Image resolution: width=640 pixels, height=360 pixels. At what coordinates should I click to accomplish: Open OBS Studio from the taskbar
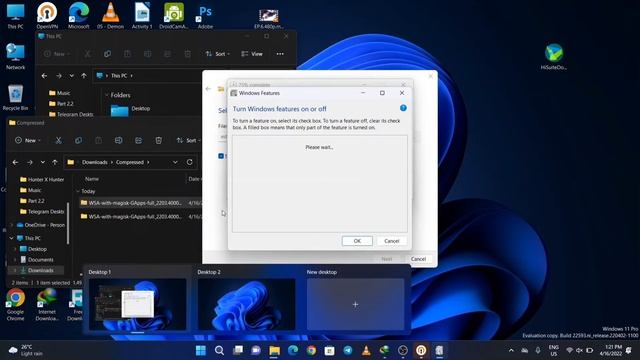coord(402,350)
